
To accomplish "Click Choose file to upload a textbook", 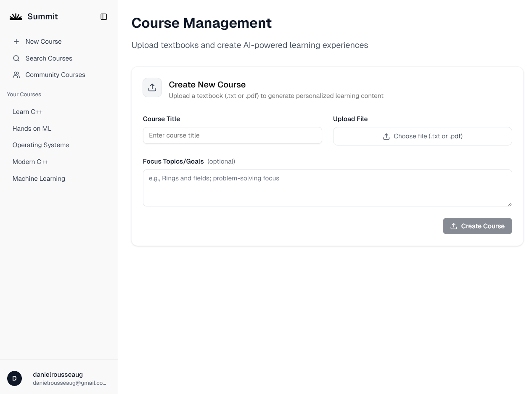I will pyautogui.click(x=422, y=136).
